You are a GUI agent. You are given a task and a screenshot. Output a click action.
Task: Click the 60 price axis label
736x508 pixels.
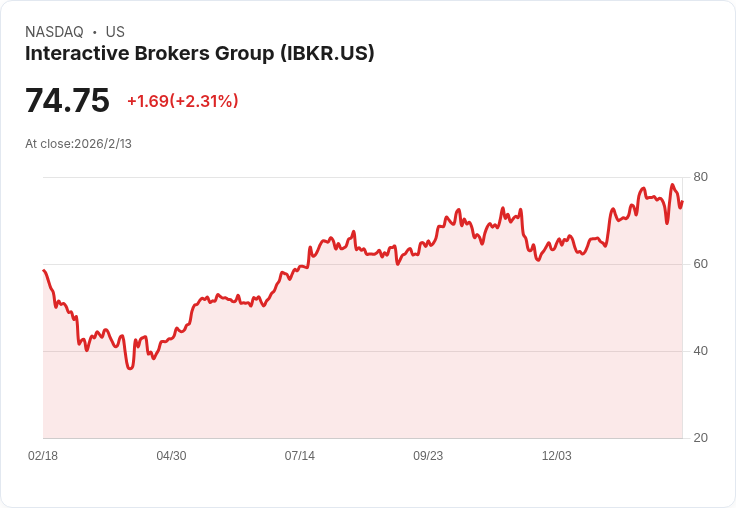pos(700,264)
